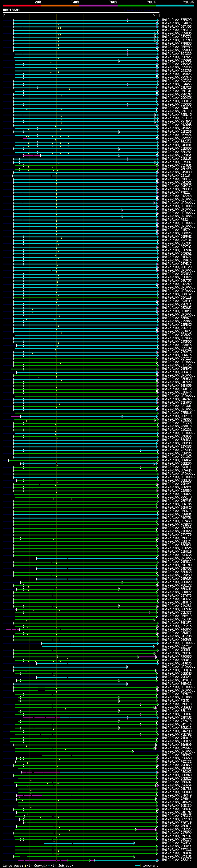Click hit UniRef100_Q2F5M4
The height and width of the screenshot is (868, 197).
click(x=177, y=250)
